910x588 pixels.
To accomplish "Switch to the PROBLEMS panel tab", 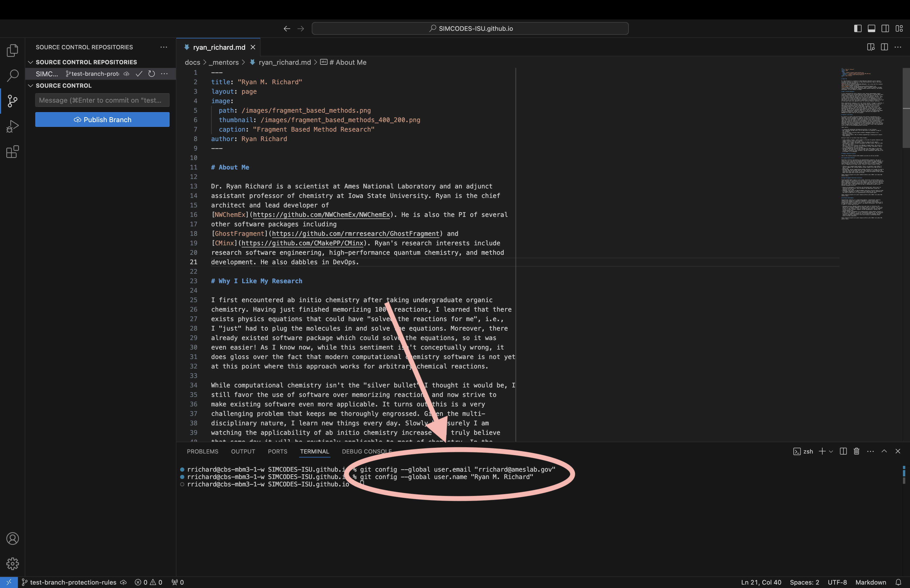I will coord(202,451).
